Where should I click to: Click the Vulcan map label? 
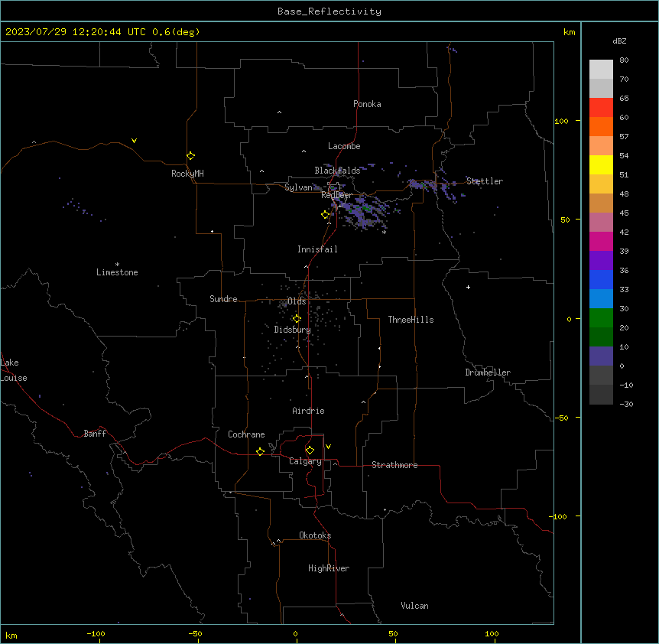click(x=415, y=606)
